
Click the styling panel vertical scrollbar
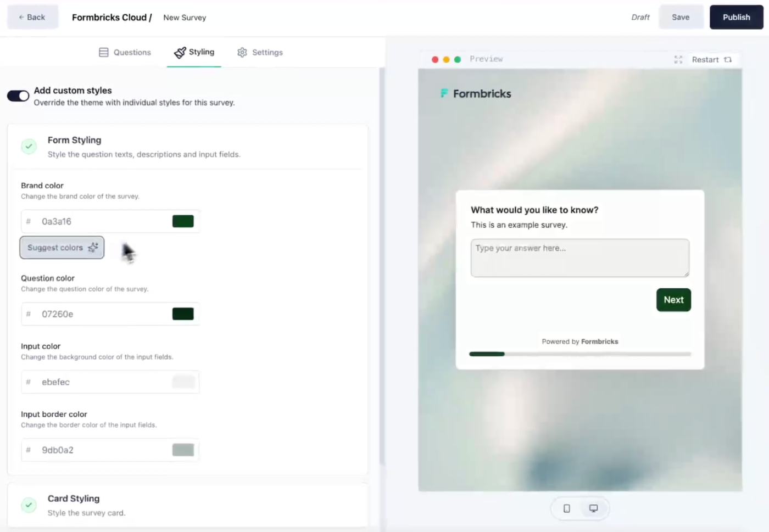tap(382, 266)
